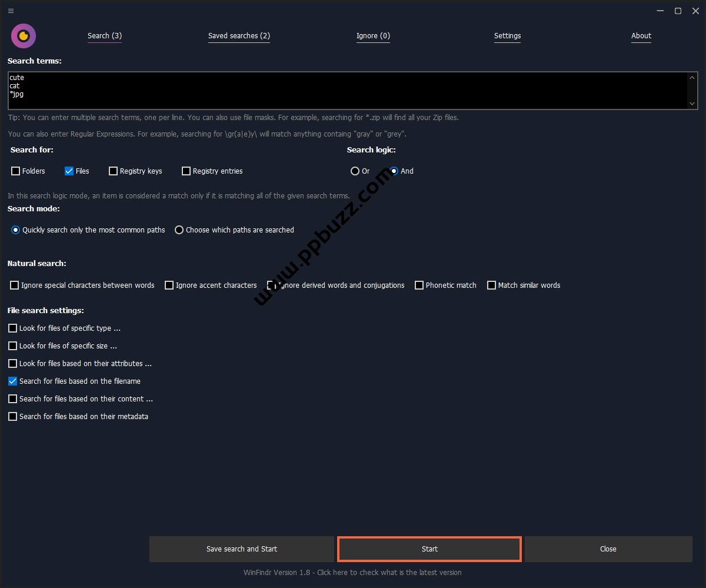Viewport: 706px width, 588px height.
Task: Open the Ignore (0) tab
Action: coord(373,36)
